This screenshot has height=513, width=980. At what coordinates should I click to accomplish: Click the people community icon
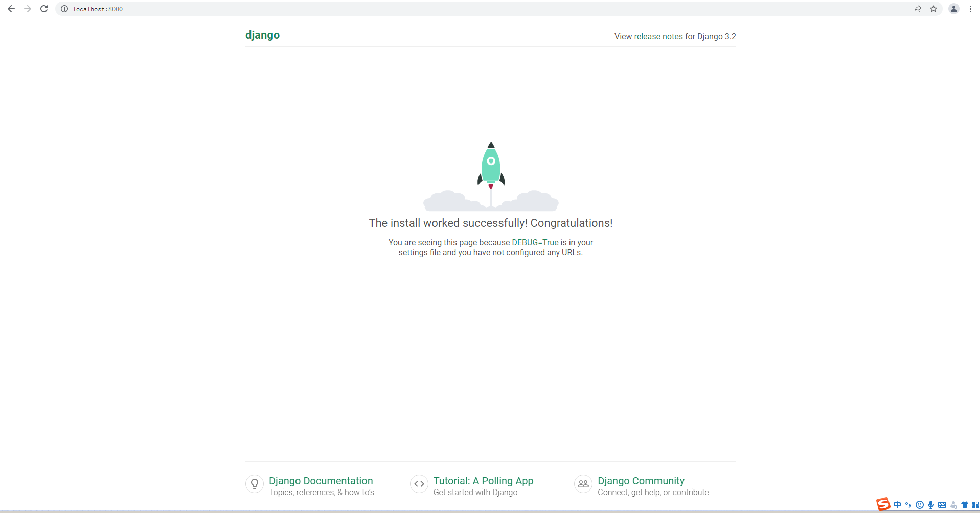pyautogui.click(x=583, y=484)
